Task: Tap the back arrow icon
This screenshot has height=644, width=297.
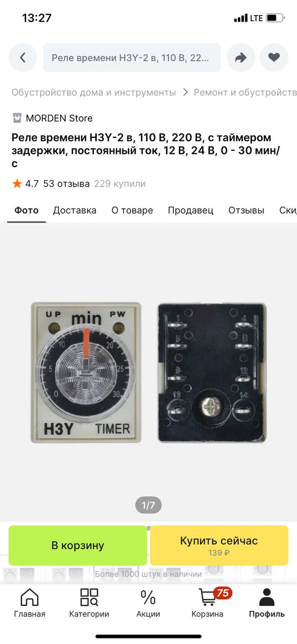Action: click(23, 58)
